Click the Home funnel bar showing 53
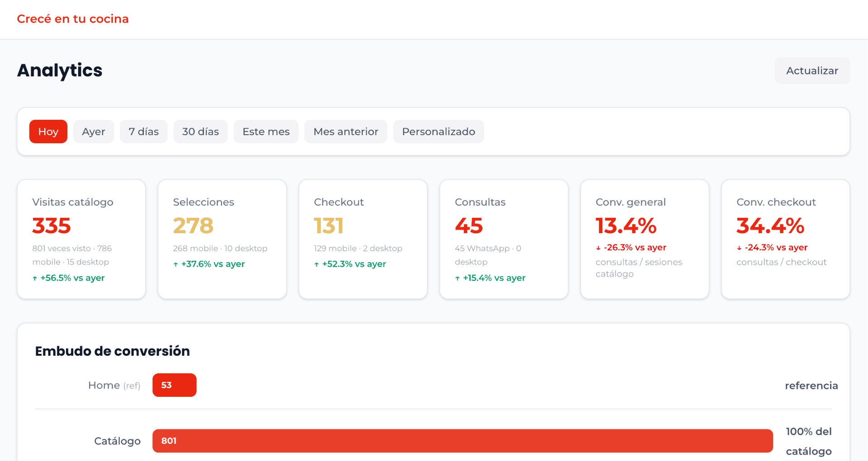Viewport: 868px width, 461px height. 175,385
